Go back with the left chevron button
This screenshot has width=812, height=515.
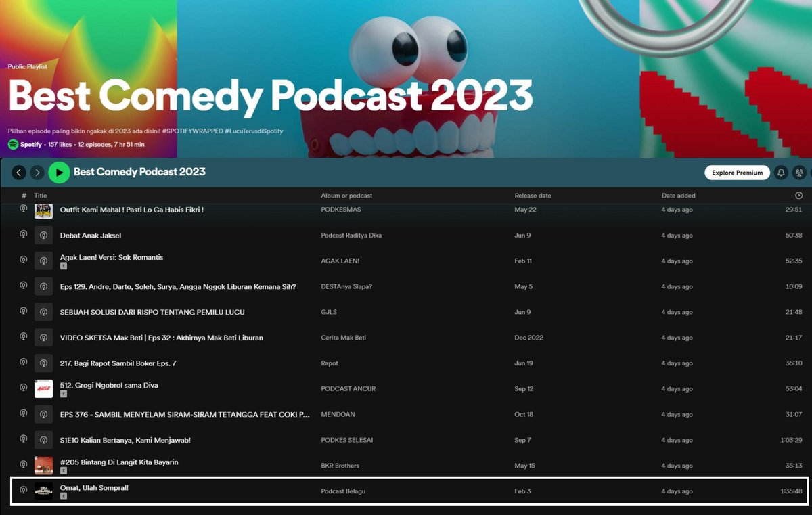pyautogui.click(x=19, y=173)
